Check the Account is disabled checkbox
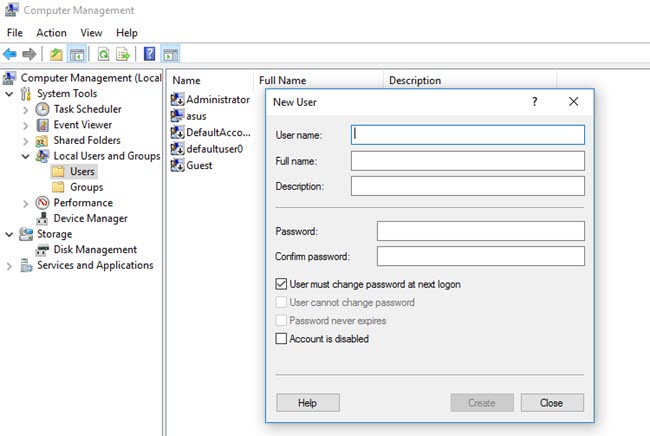650x436 pixels. coord(281,339)
